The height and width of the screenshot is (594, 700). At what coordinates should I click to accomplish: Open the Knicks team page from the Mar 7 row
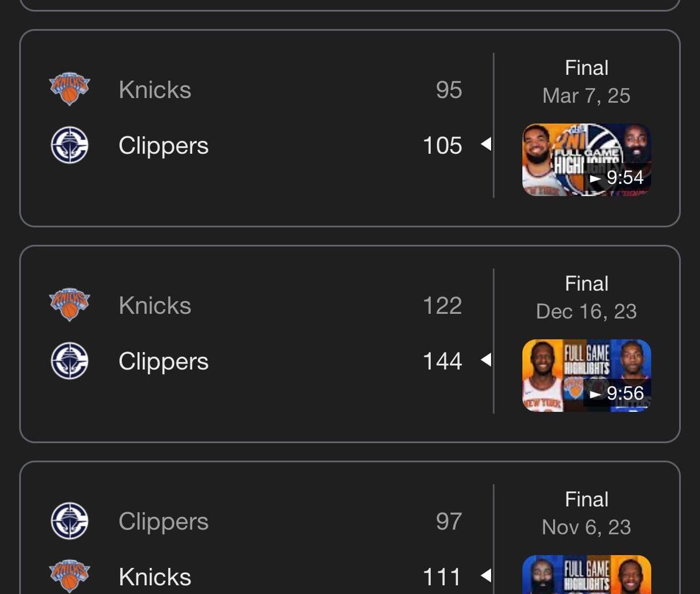tap(155, 89)
